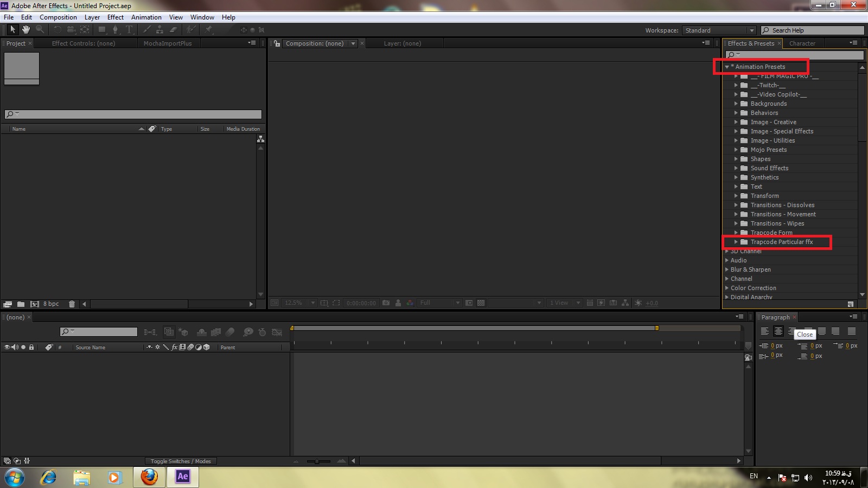This screenshot has width=868, height=488.
Task: Open the Workspace Standard dropdown
Action: (719, 30)
